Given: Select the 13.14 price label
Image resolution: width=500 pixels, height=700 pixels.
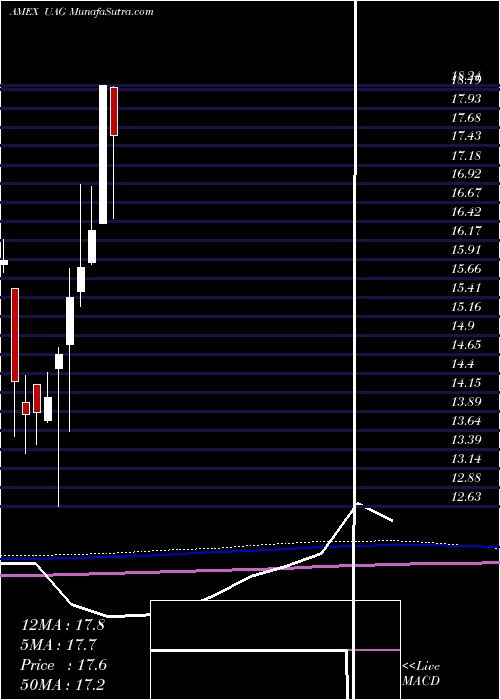Looking at the screenshot, I should coord(466,458).
